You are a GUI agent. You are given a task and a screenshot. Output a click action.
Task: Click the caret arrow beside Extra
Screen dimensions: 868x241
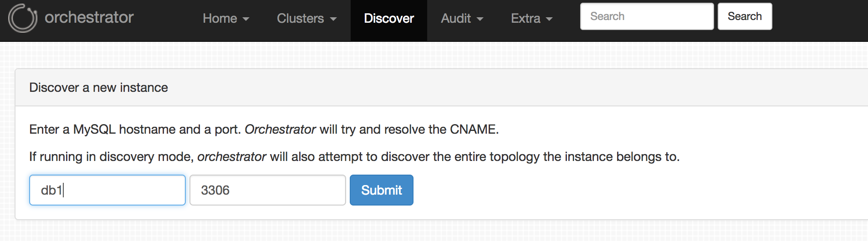(x=549, y=19)
